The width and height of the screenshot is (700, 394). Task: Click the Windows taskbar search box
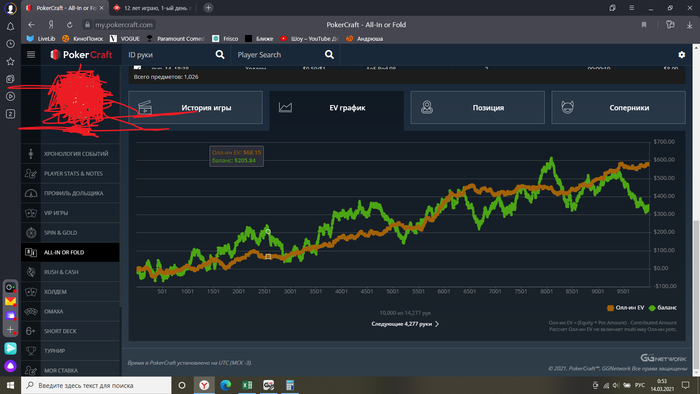coord(96,385)
